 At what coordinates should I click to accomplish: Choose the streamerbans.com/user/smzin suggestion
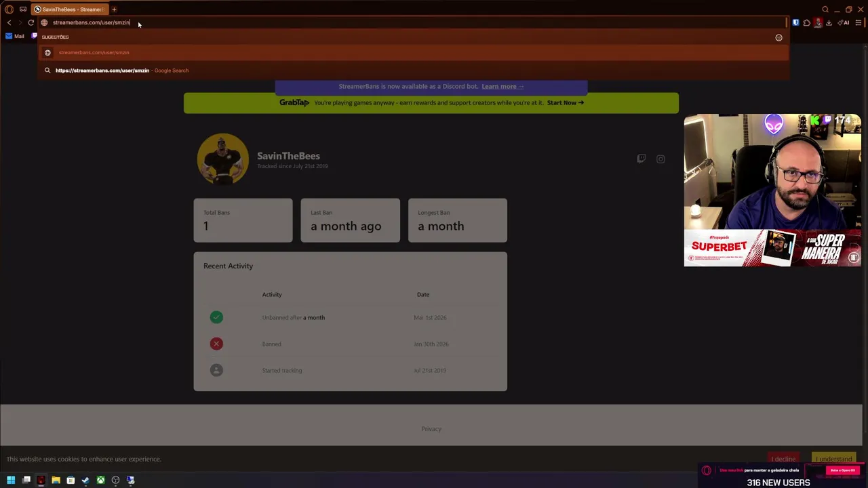tap(414, 52)
